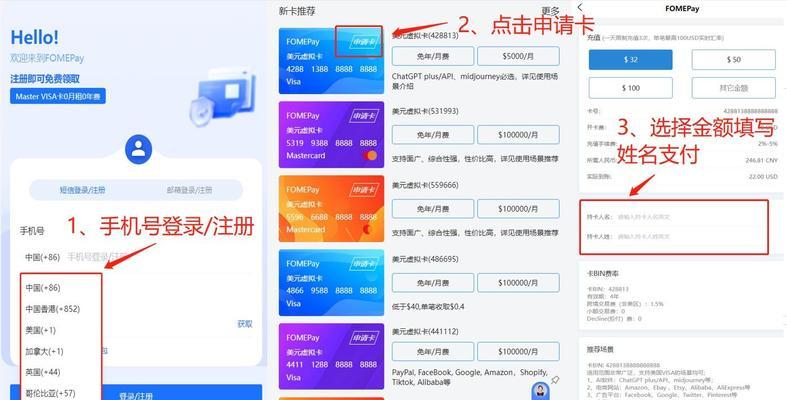
Task: Click 申请卡 on the 5319 Mastercard card
Action: pyautogui.click(x=363, y=116)
